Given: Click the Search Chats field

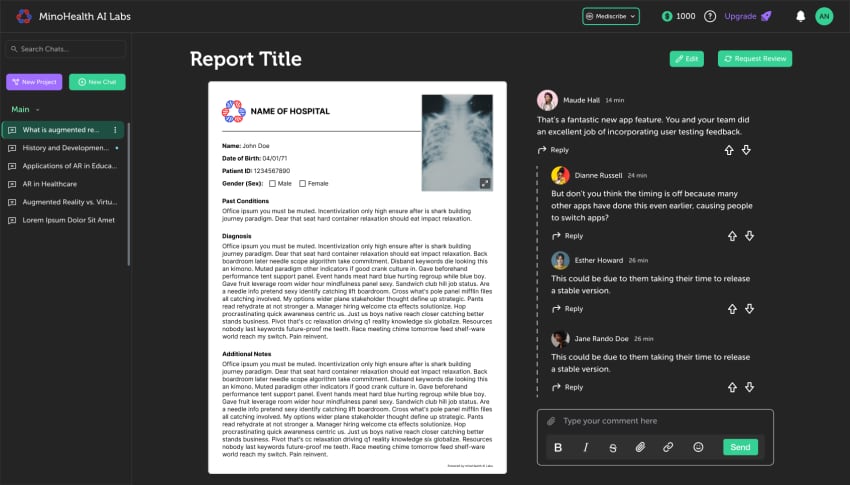Looking at the screenshot, I should 66,49.
